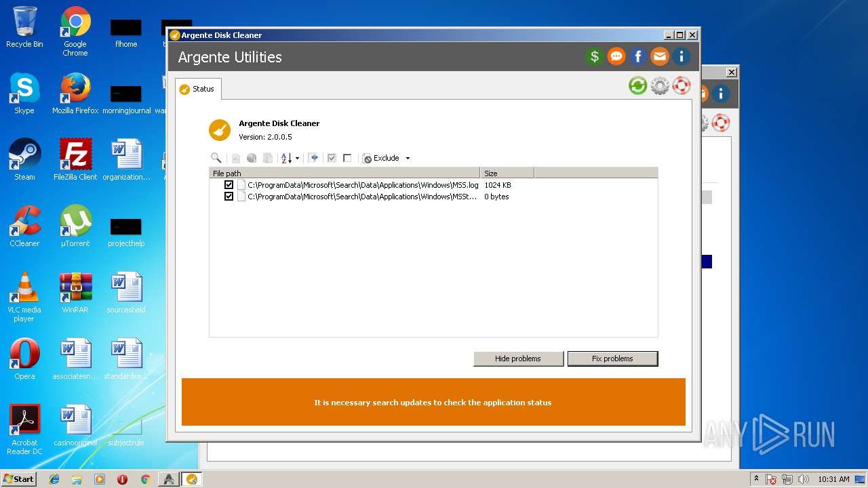868x488 pixels.
Task: Click the File path column header
Action: click(x=344, y=173)
